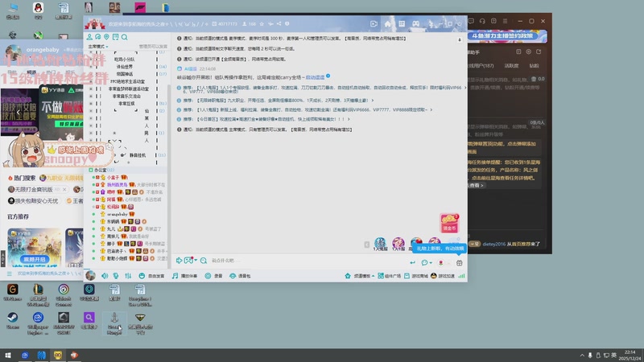Viewport: 644px width, 362px height.
Task: Switch to 活跃度 tab in Douyu window
Action: point(511,66)
